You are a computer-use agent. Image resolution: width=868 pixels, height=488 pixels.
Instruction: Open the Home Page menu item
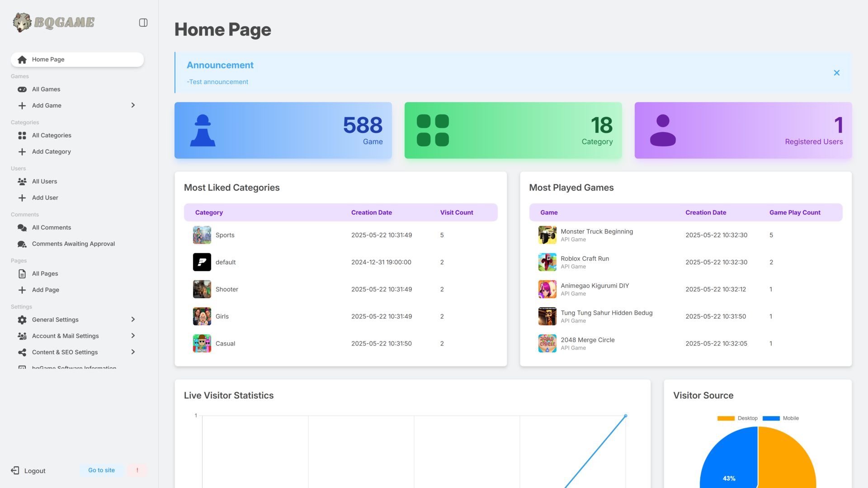coord(77,60)
